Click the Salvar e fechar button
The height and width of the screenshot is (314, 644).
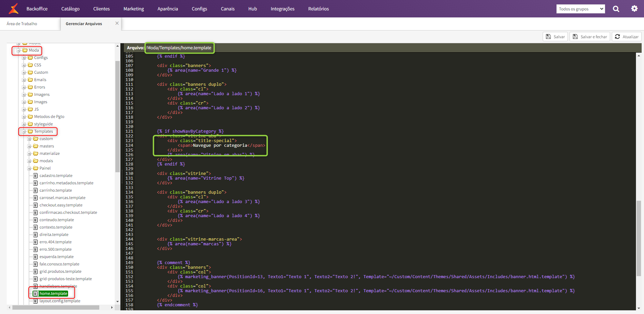coord(590,37)
